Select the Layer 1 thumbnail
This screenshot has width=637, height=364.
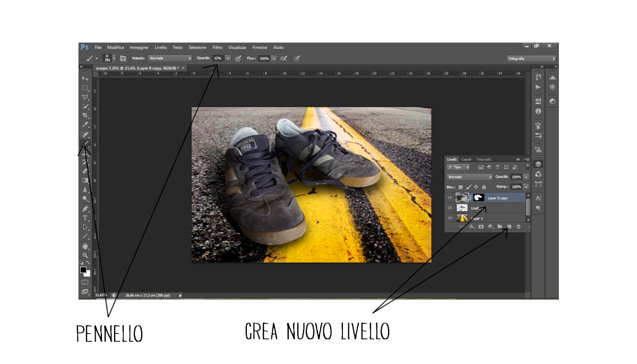point(462,218)
